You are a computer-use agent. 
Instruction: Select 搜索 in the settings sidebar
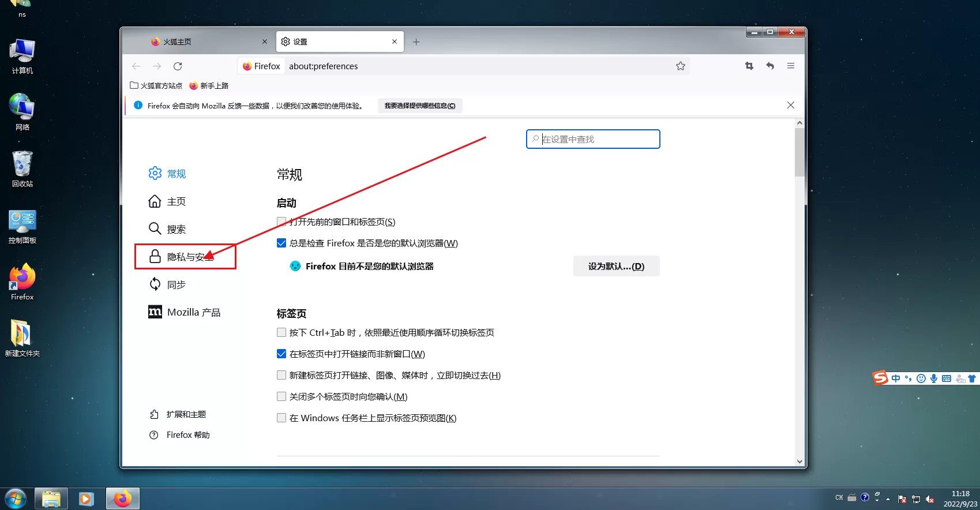(167, 229)
